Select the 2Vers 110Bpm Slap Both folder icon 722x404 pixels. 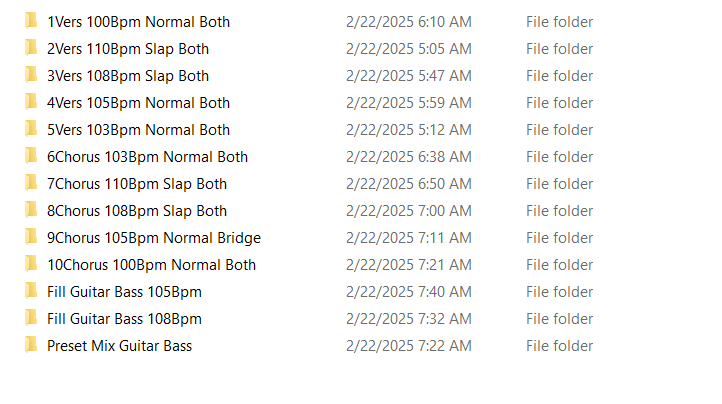click(31, 48)
